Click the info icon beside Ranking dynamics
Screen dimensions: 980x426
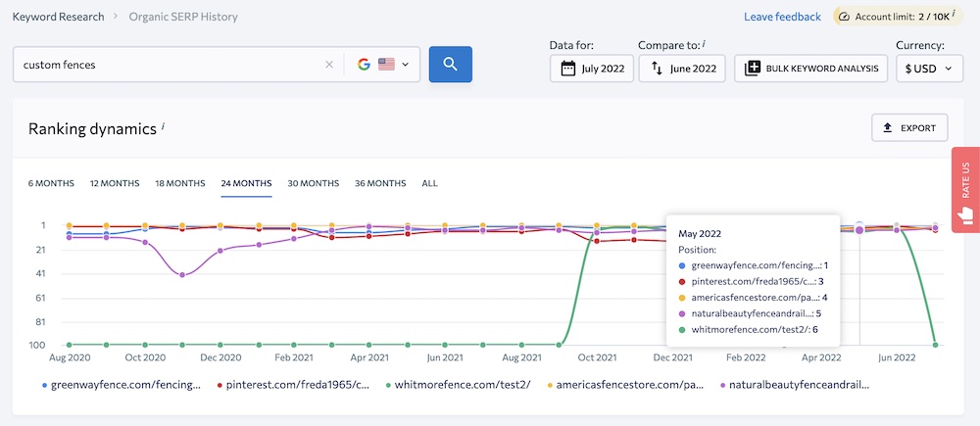pyautogui.click(x=164, y=126)
